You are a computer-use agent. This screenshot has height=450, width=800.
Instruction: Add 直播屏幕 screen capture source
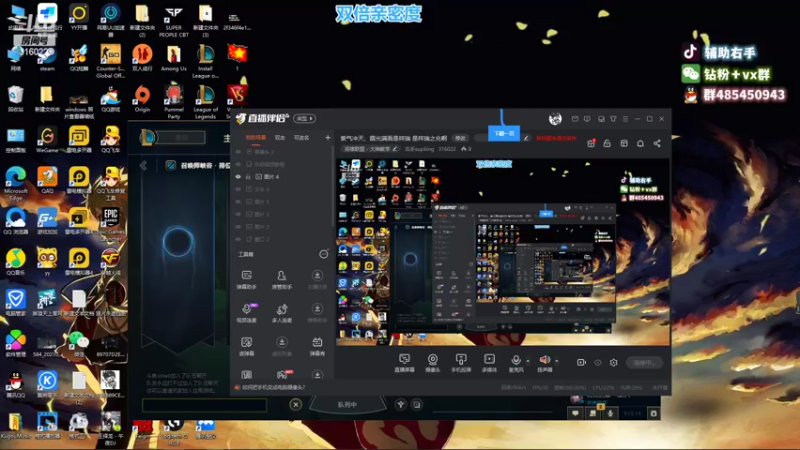[x=405, y=363]
